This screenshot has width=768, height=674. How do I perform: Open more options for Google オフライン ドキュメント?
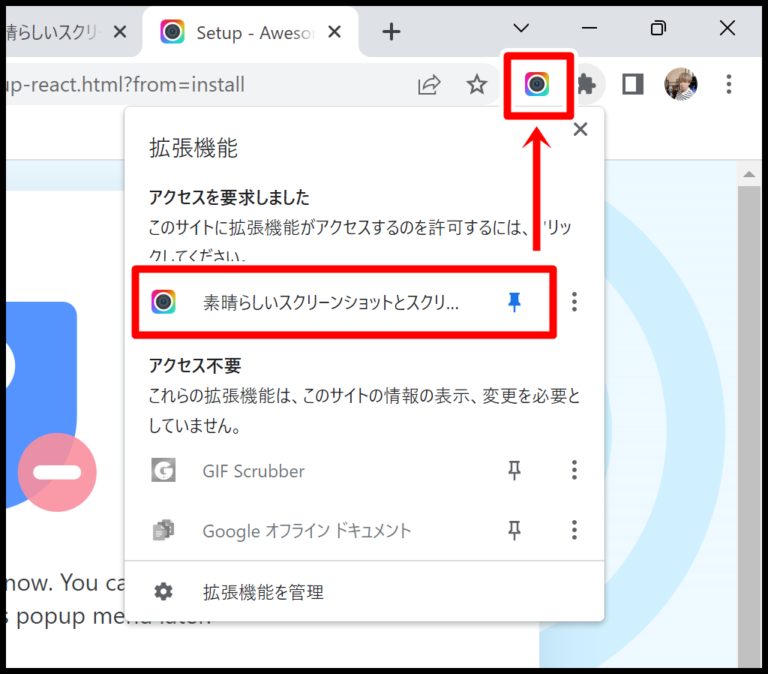click(x=575, y=530)
